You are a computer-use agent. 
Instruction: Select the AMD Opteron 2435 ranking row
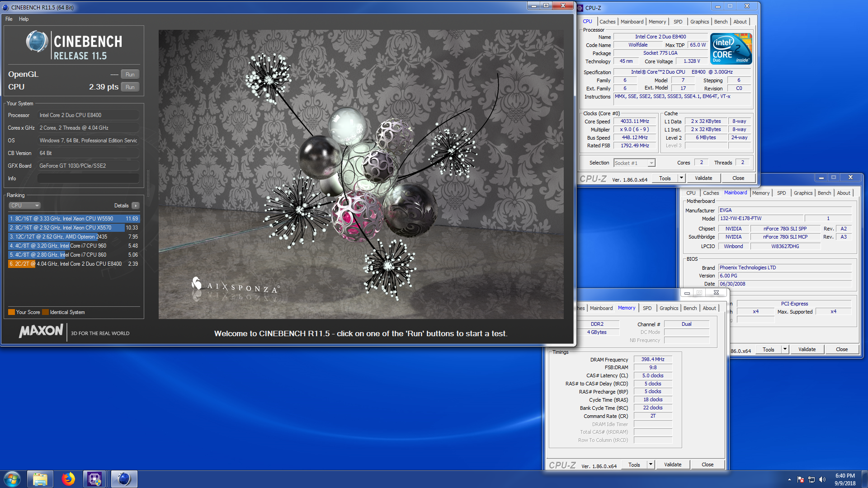[x=74, y=237]
